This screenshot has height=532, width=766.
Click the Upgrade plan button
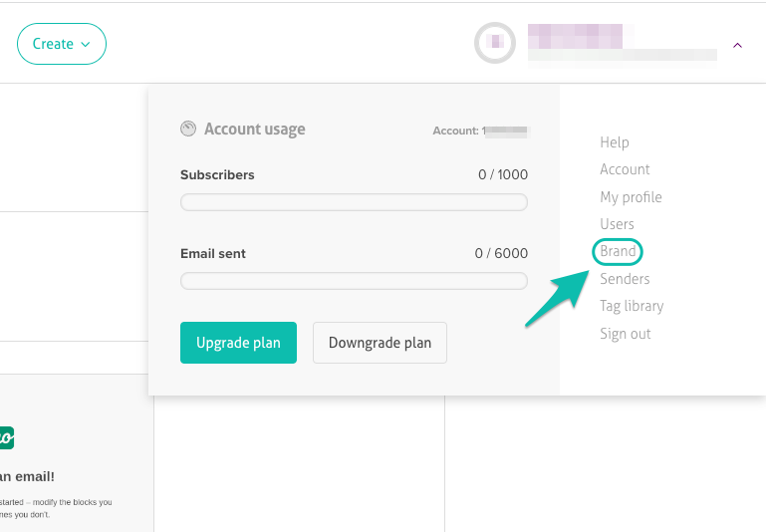tap(238, 343)
